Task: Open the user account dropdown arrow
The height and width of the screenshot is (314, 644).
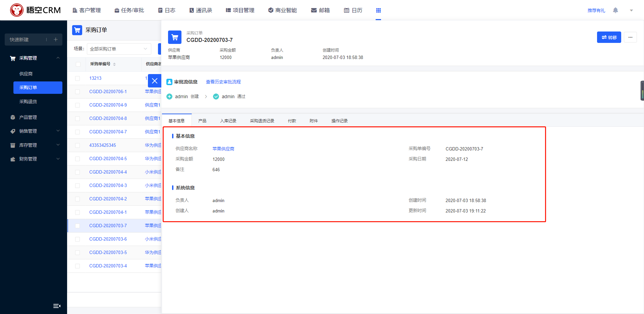Action: click(631, 10)
